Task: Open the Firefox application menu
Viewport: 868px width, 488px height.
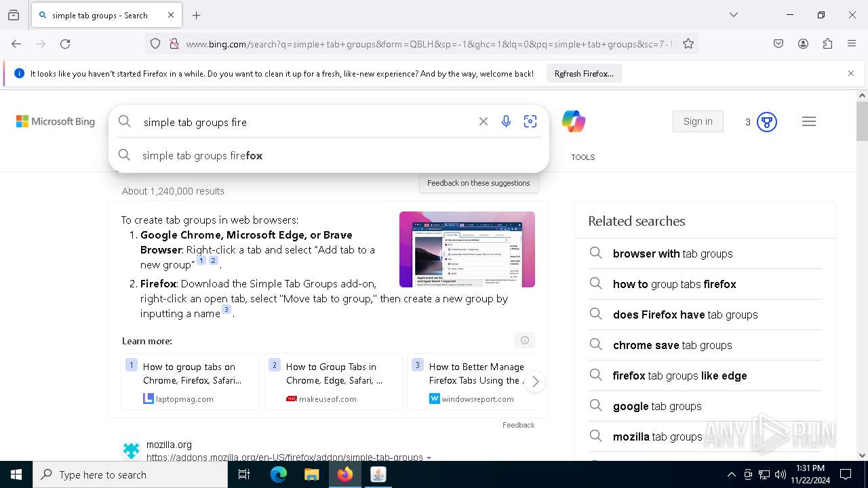Action: (x=852, y=43)
